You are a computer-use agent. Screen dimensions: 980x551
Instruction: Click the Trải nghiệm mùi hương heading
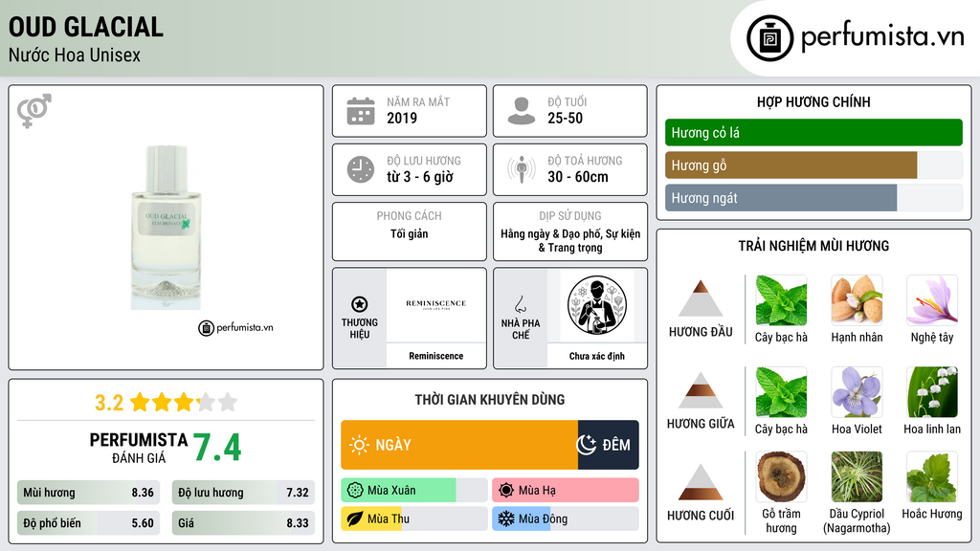point(813,246)
